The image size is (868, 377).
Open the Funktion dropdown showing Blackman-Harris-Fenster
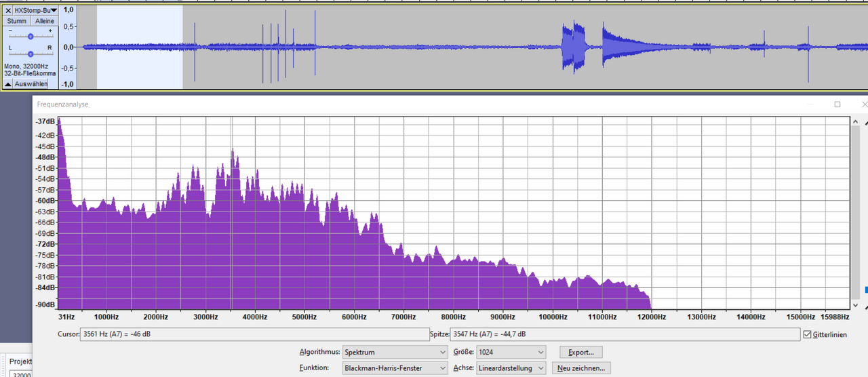(x=395, y=368)
